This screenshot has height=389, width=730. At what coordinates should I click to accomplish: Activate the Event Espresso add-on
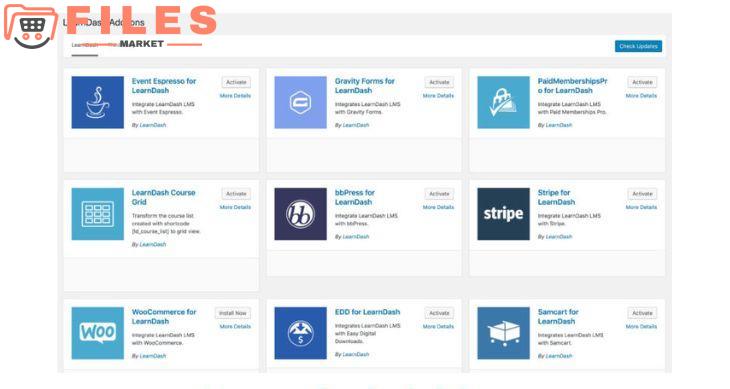(x=236, y=82)
